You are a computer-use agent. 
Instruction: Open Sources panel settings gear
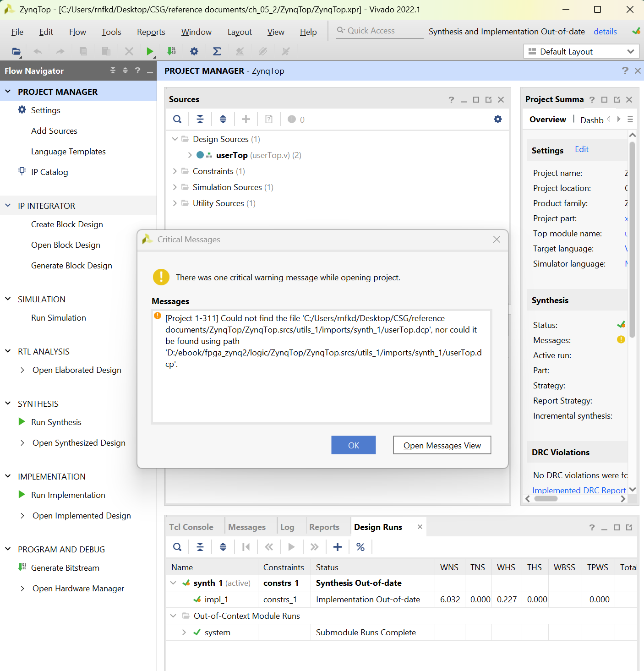click(x=498, y=120)
